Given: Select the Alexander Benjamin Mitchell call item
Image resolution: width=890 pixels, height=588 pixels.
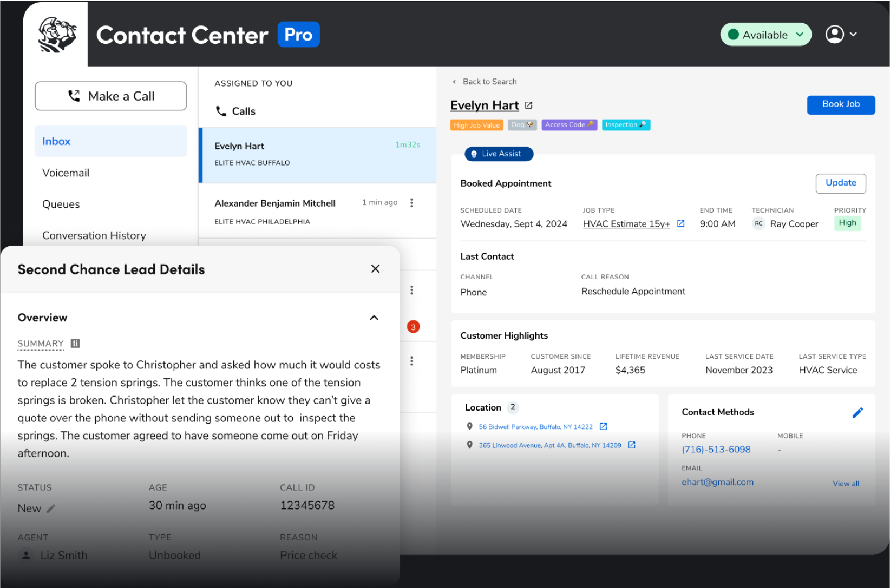Looking at the screenshot, I should [318, 212].
